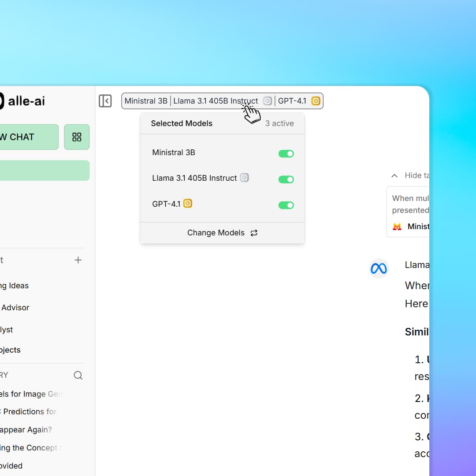Collapse the sidebar using the panel icon
The image size is (476, 476).
(105, 101)
